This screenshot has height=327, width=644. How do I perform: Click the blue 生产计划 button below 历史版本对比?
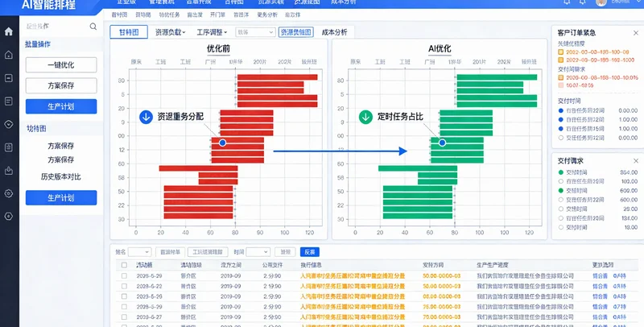pyautogui.click(x=61, y=197)
